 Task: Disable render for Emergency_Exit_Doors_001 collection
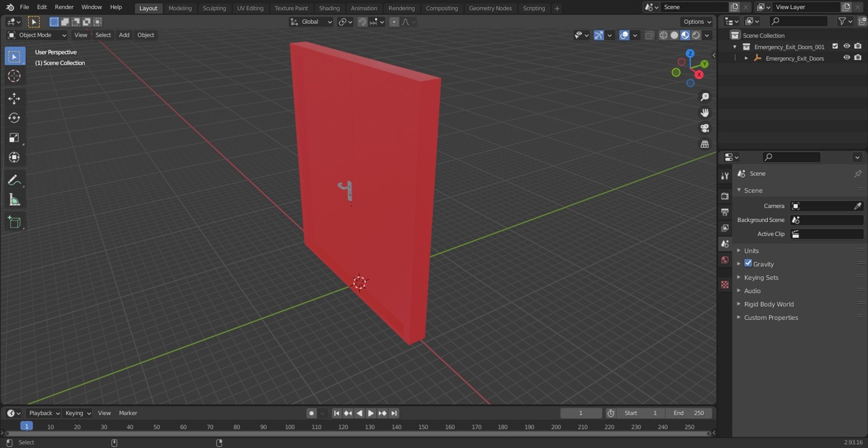tap(858, 47)
